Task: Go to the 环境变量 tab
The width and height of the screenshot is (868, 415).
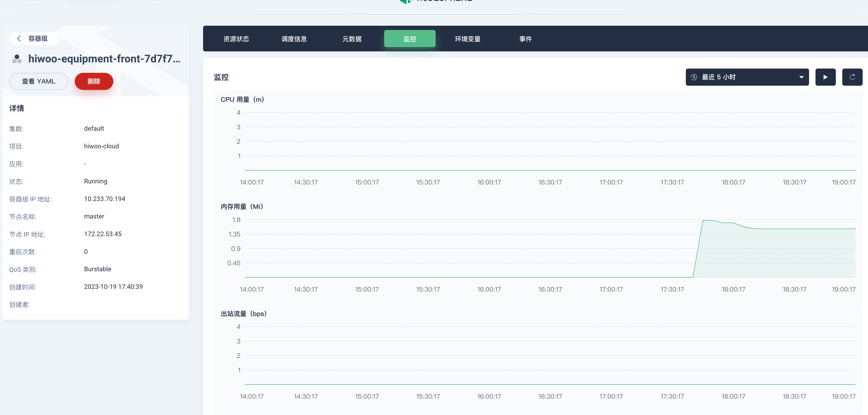Action: click(x=467, y=39)
